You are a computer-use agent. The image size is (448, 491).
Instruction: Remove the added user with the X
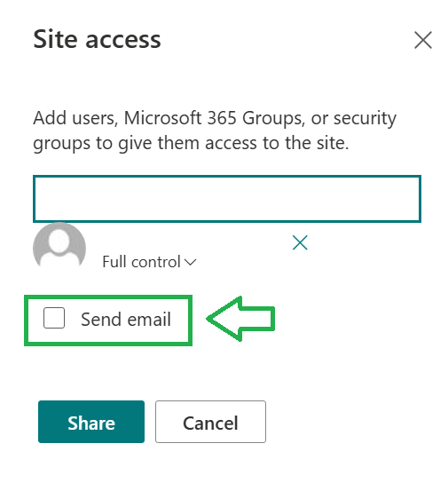click(300, 242)
